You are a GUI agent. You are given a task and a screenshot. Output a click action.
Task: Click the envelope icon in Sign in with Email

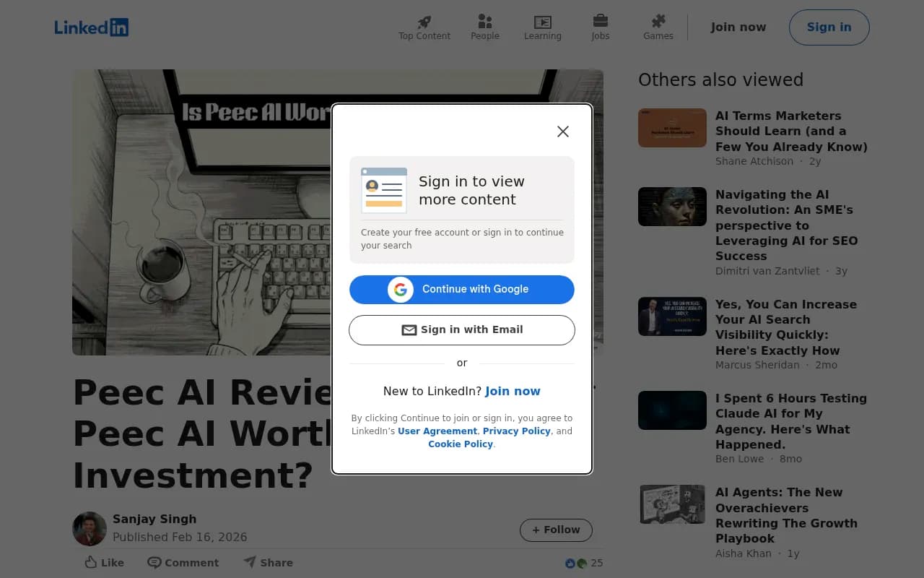point(409,330)
